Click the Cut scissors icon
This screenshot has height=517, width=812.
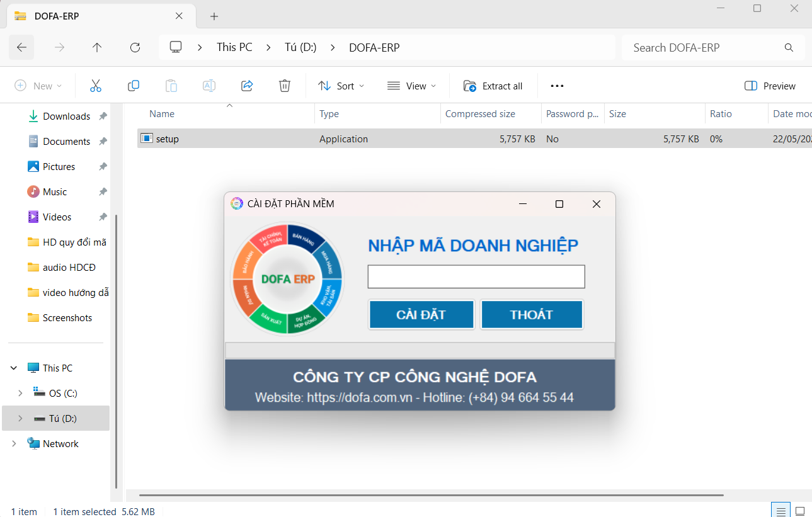tap(96, 86)
